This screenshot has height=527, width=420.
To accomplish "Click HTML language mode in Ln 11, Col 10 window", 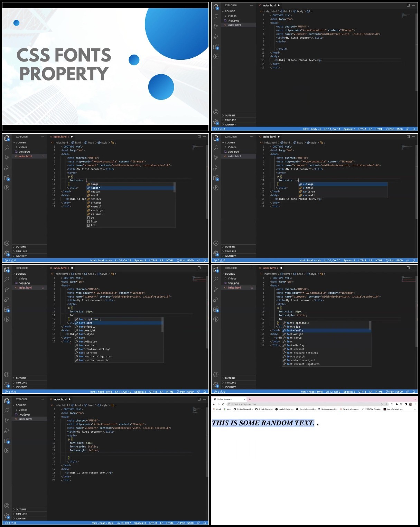I will tap(170, 392).
